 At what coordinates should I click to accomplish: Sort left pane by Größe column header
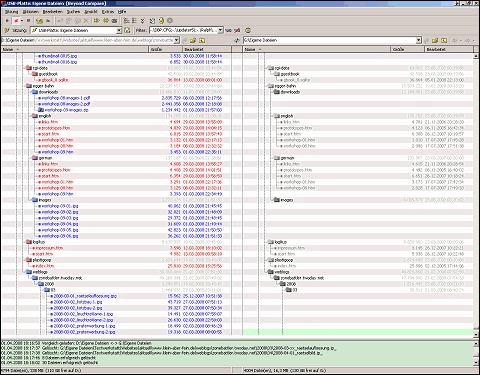click(x=165, y=49)
